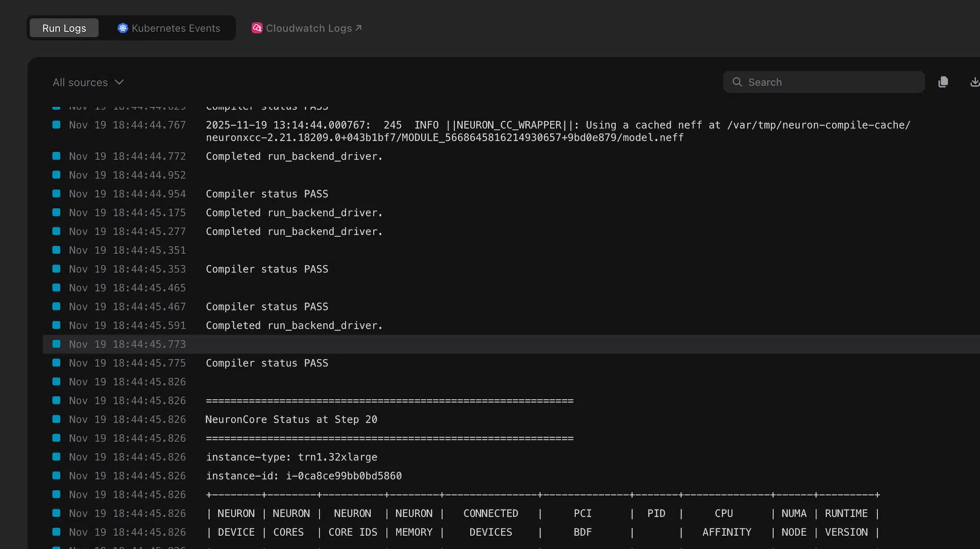Image resolution: width=980 pixels, height=549 pixels.
Task: Click the 'CPU' column header text
Action: (724, 514)
